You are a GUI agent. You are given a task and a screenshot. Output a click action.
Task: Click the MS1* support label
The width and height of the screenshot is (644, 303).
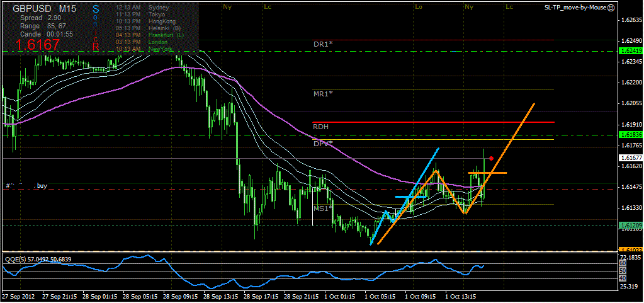pos(323,208)
